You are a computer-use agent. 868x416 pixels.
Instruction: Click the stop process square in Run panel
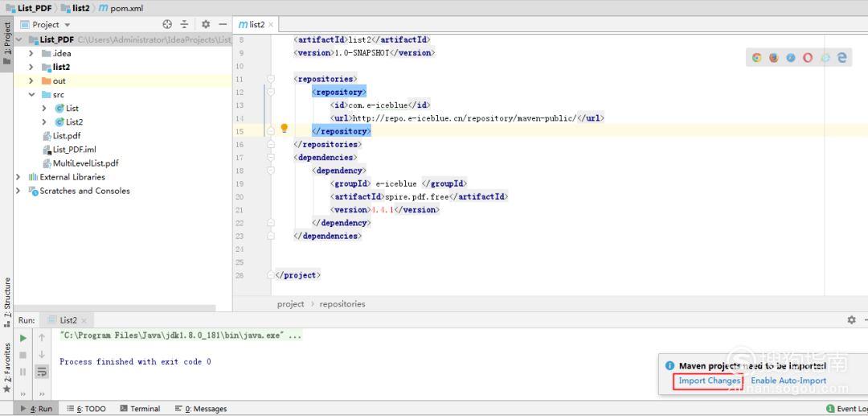(23, 355)
